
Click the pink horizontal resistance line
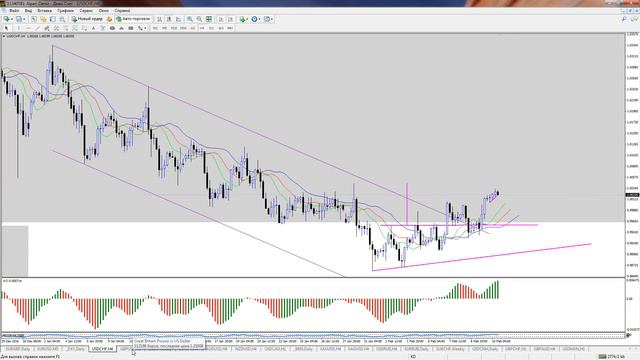click(x=459, y=225)
